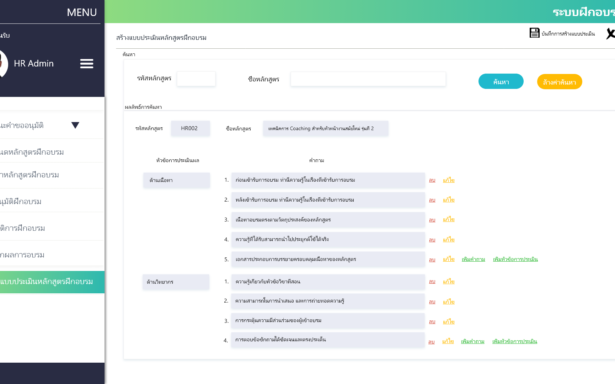Viewport: 615px width, 384px height.
Task: Click the MENU heading in the sidebar
Action: click(x=82, y=13)
